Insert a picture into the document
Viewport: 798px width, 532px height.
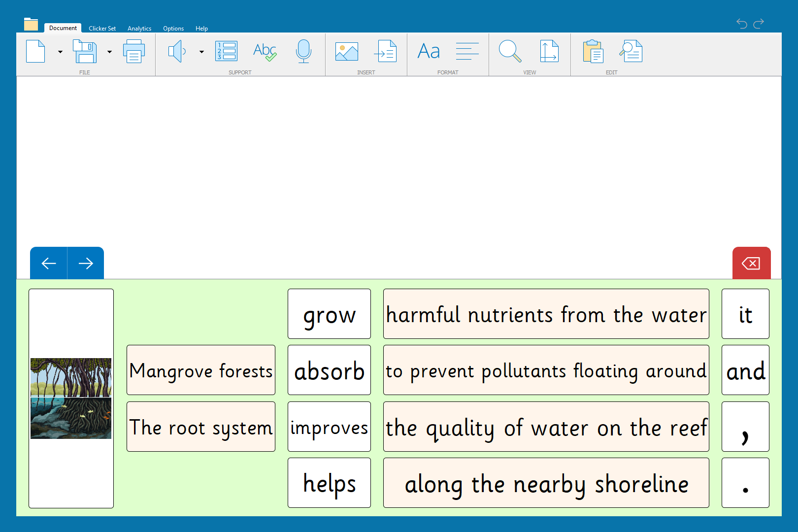pyautogui.click(x=346, y=51)
